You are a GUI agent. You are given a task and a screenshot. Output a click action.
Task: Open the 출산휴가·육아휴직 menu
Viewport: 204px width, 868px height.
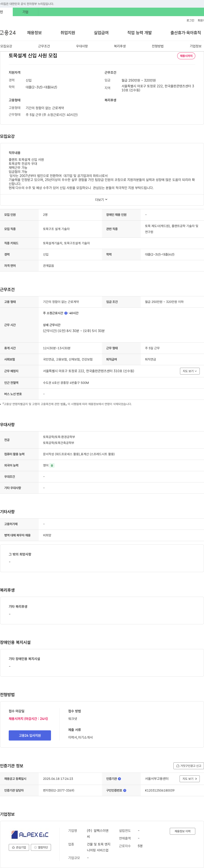tap(186, 33)
